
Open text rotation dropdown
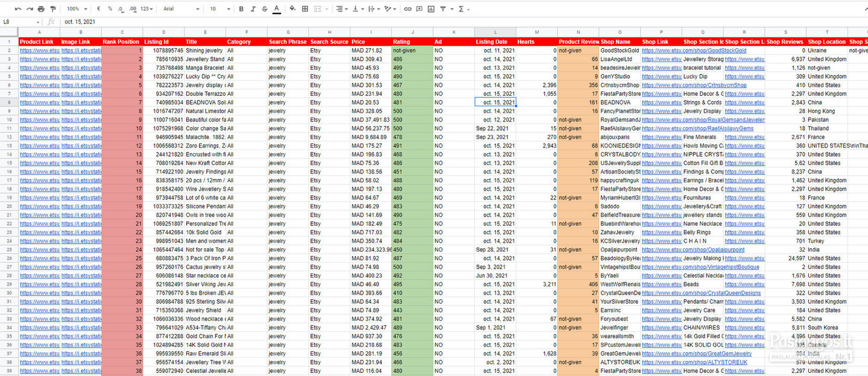point(390,9)
